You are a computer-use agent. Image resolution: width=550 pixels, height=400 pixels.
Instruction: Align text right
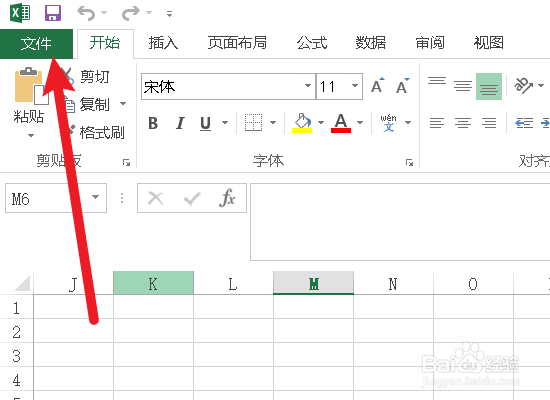click(x=489, y=123)
